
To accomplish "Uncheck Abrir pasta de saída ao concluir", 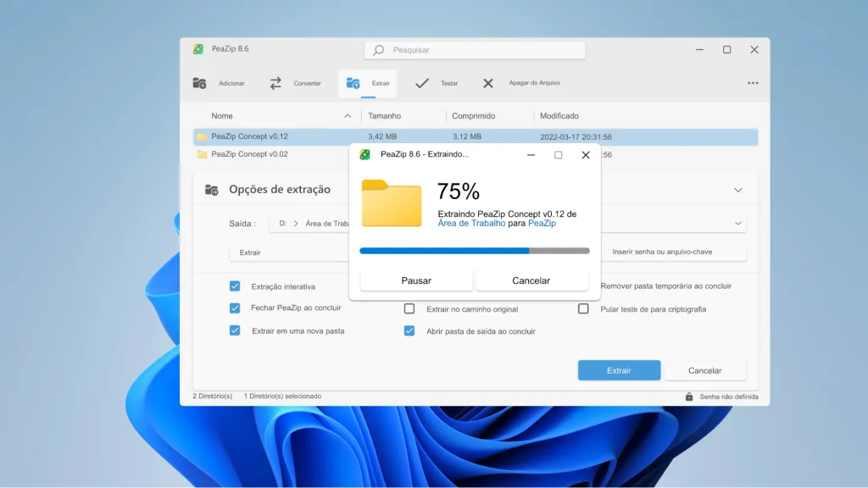I will pyautogui.click(x=409, y=331).
